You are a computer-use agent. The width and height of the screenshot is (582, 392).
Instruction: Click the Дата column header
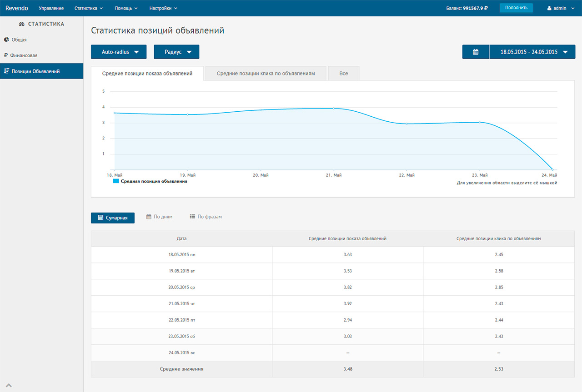[181, 238]
